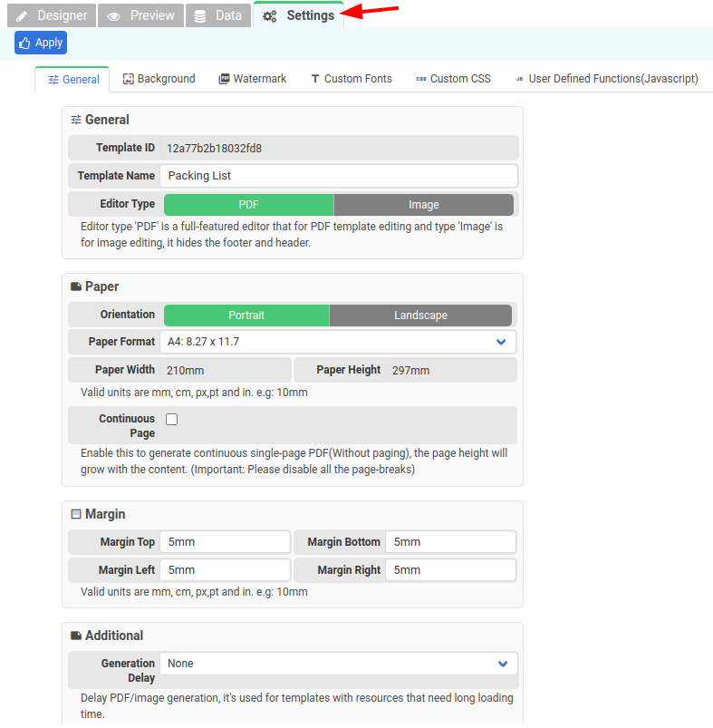Viewport: 713px width, 728px height.
Task: Click the 'Generation Delay' label
Action: pos(128,670)
